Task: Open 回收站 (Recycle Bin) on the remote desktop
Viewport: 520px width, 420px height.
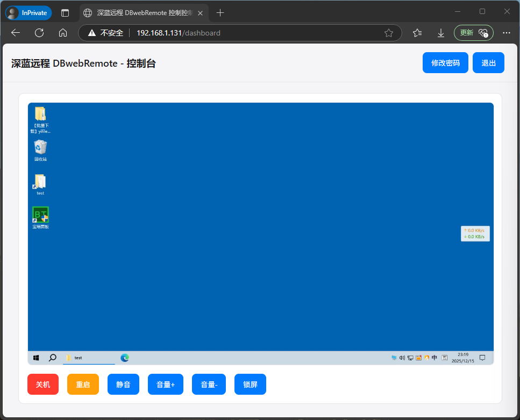Action: [x=40, y=148]
